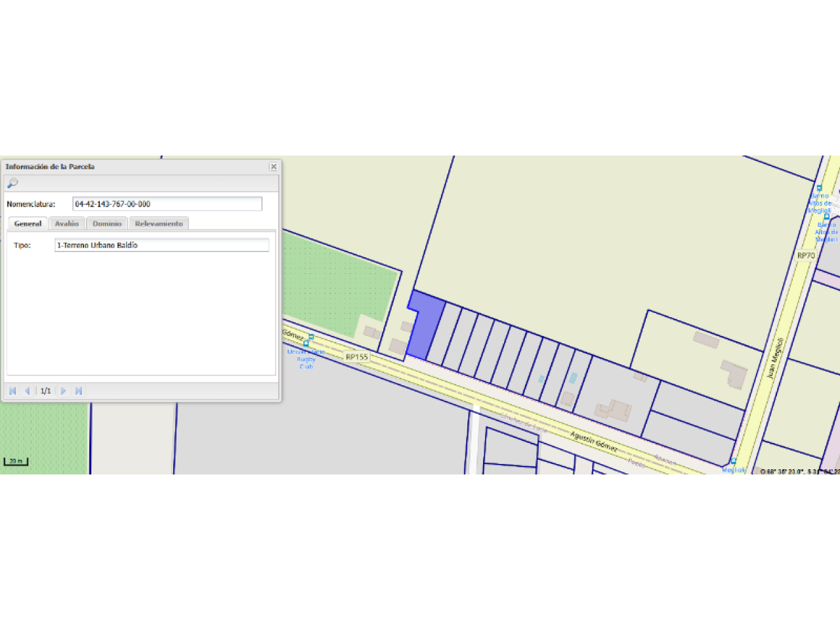
Task: Jump to last record in pager
Action: [79, 391]
